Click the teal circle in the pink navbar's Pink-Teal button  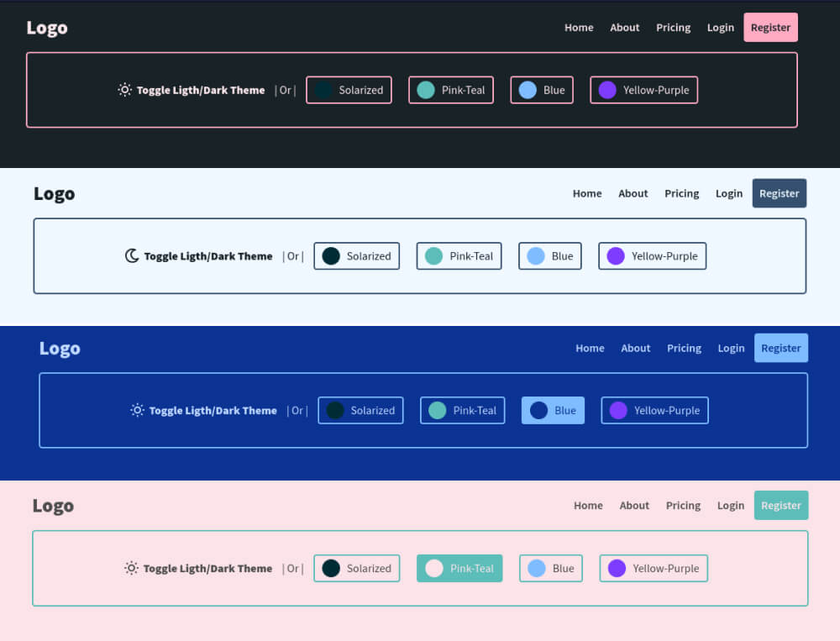435,568
